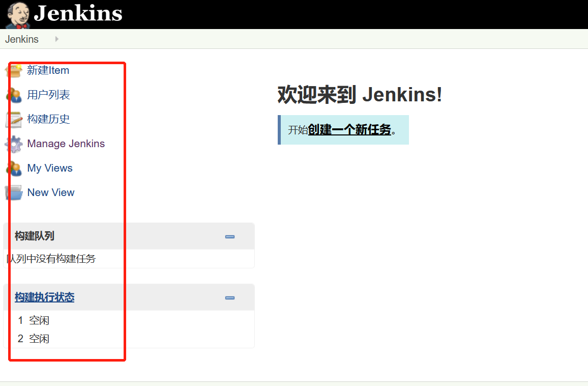
Task: Open the 用户列表 link
Action: (x=48, y=95)
